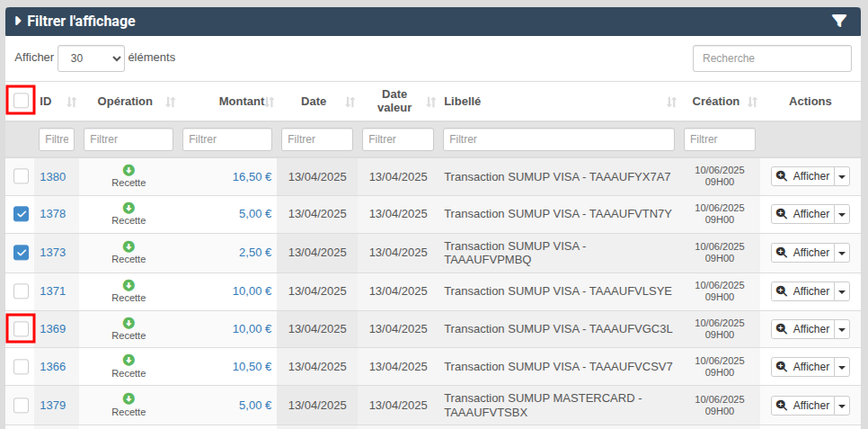This screenshot has height=429, width=868.
Task: Open transaction ID 1369 link
Action: tap(53, 328)
